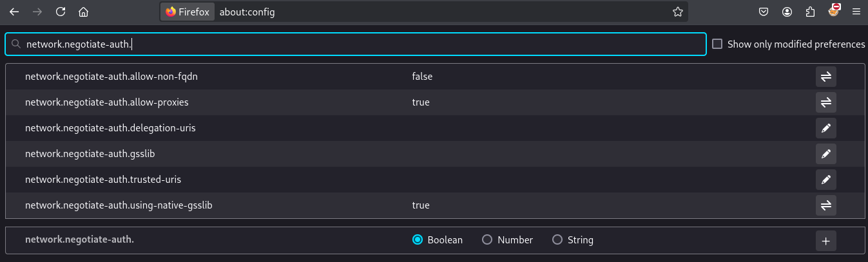Click the preference search field

tap(356, 44)
